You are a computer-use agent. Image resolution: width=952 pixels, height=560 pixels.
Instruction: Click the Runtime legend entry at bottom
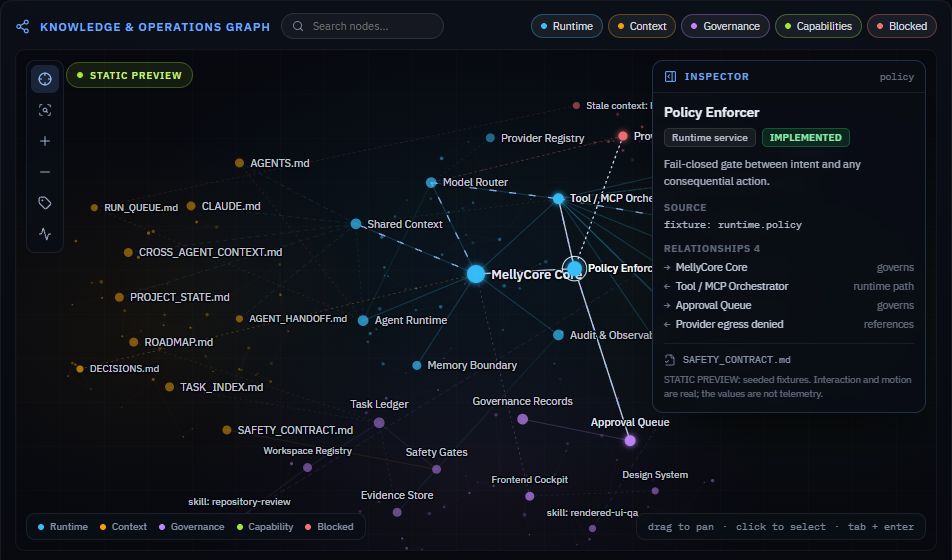pos(63,527)
